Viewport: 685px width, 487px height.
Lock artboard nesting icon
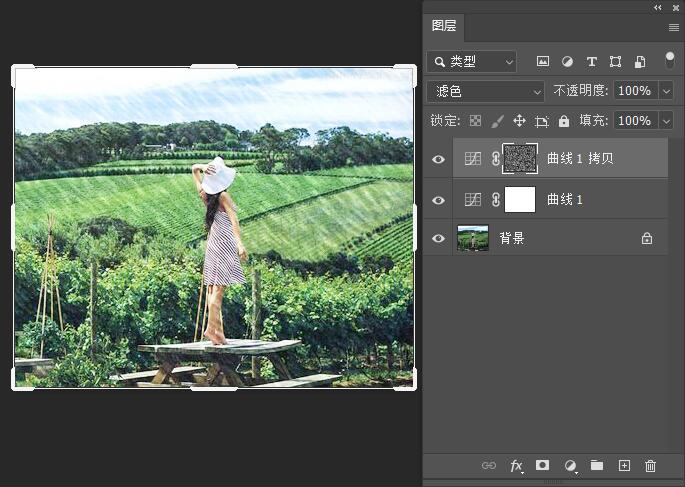(x=542, y=121)
